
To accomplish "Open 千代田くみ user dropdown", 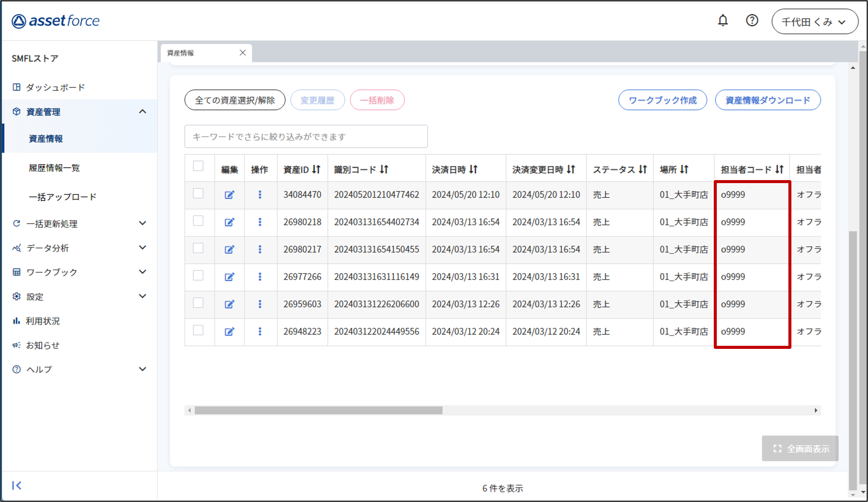I will [x=815, y=22].
